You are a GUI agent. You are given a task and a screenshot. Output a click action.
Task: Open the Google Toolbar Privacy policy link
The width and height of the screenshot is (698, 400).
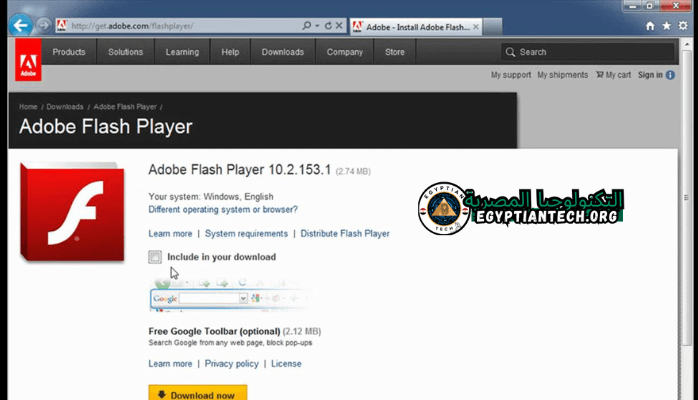[231, 364]
